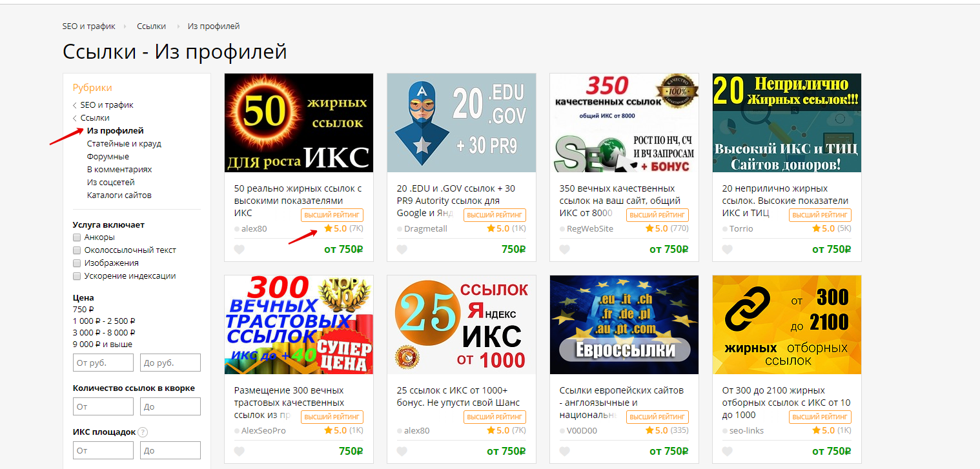The height and width of the screenshot is (469, 980).
Task: Click heart icon on V00D00 Евроссылки listing
Action: (564, 452)
